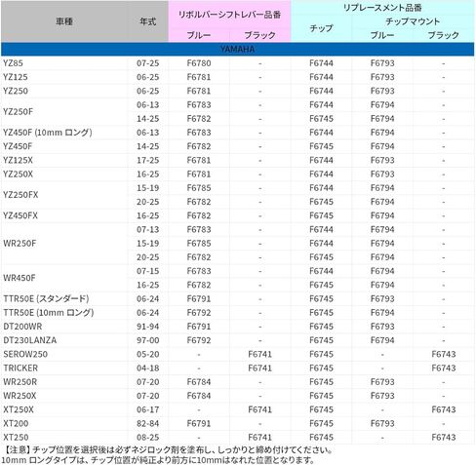Click the TRICKER model name
Viewport: 476px width, 465px height.
20,368
